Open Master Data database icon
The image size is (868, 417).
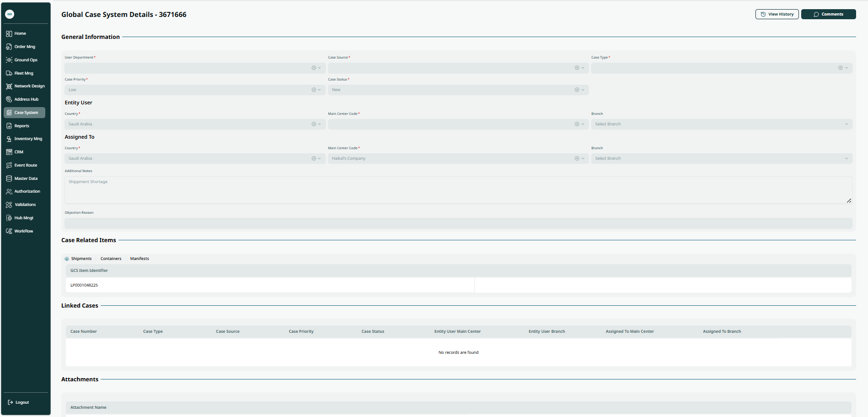(9, 179)
